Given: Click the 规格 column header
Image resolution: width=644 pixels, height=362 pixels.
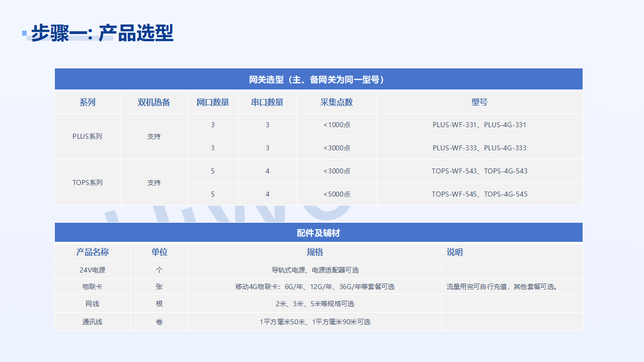Looking at the screenshot, I should [x=315, y=252].
